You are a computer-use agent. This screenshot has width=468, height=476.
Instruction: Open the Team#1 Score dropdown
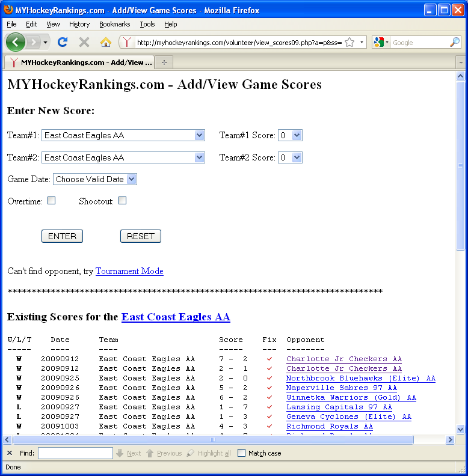click(290, 135)
